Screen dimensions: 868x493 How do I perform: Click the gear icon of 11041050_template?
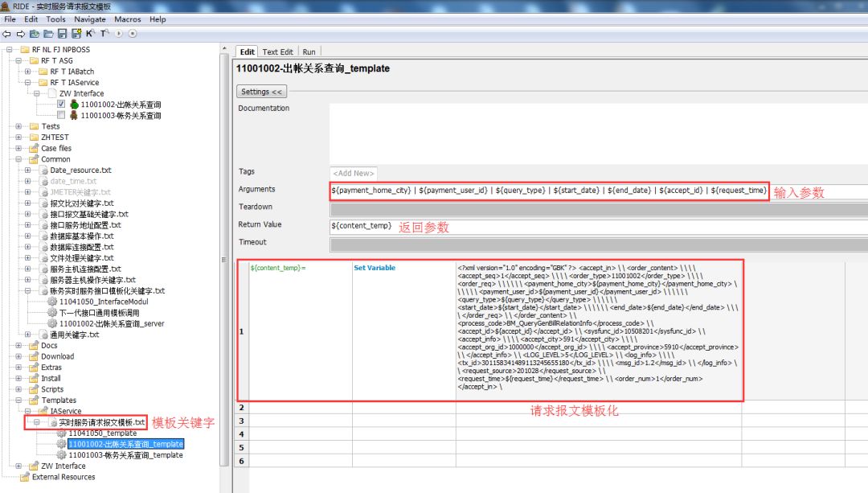coord(61,433)
